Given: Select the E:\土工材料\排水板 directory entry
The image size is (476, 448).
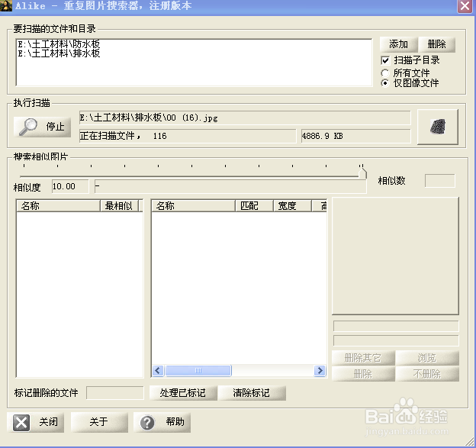Looking at the screenshot, I should coord(59,53).
